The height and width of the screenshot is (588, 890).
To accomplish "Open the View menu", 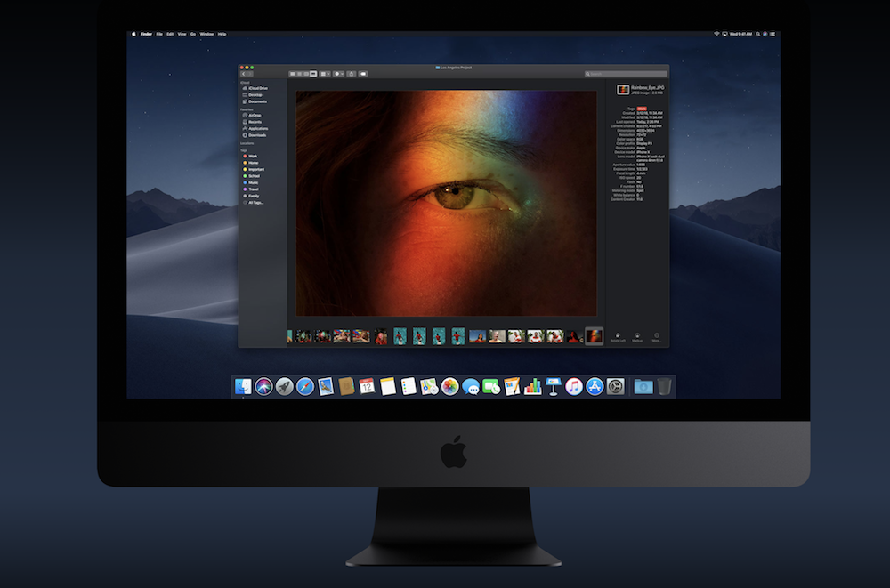I will (182, 34).
